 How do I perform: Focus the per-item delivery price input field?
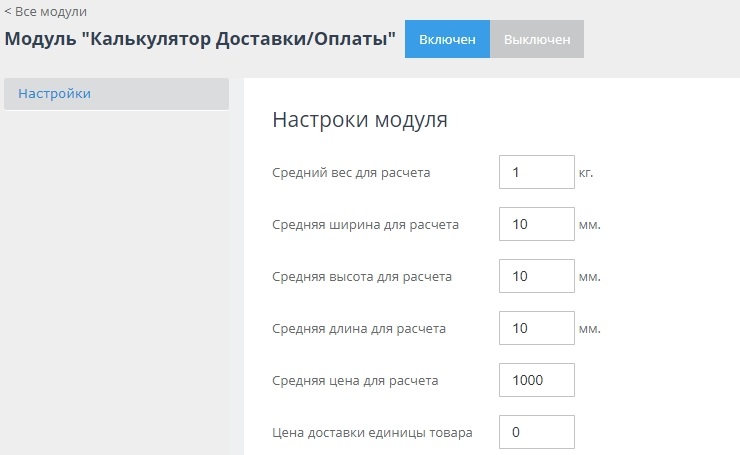(x=536, y=433)
